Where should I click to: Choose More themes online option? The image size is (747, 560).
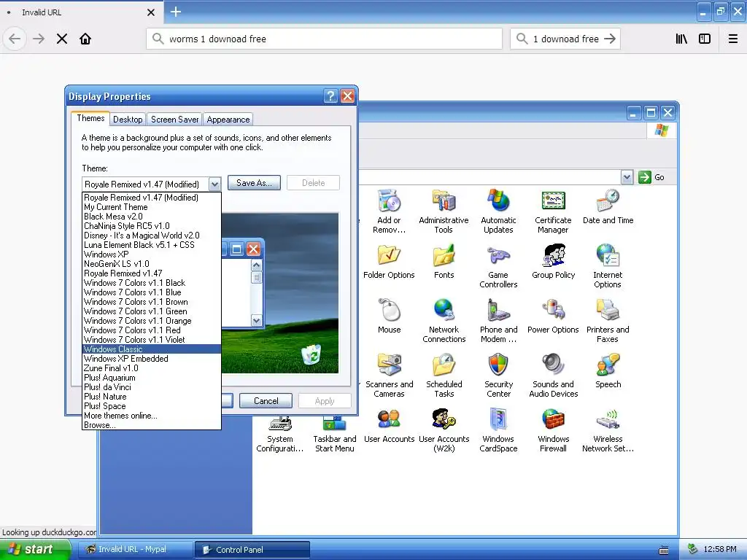coord(152,416)
